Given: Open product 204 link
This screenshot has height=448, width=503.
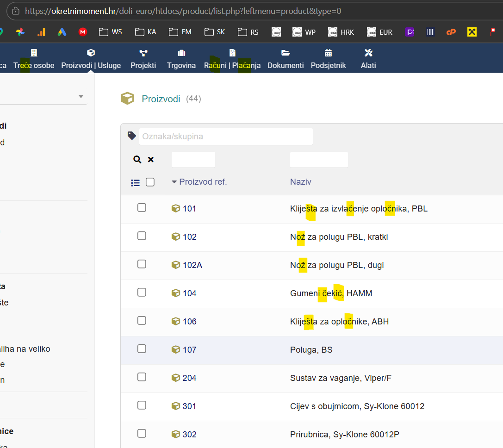Looking at the screenshot, I should tap(189, 378).
